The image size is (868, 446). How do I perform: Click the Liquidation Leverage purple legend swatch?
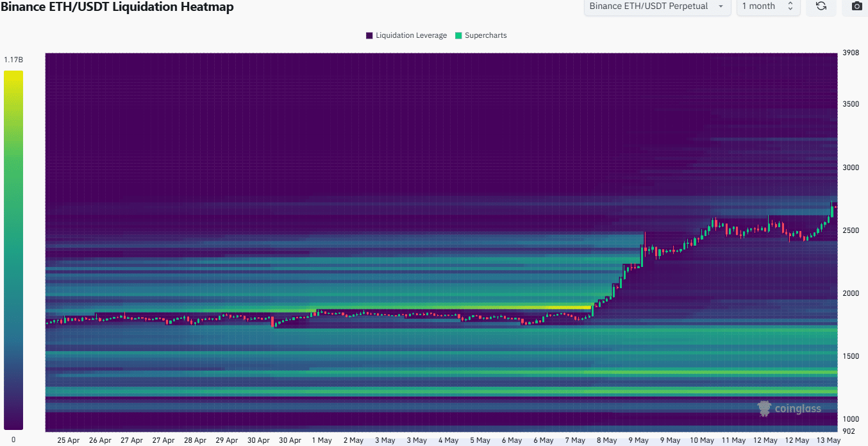click(369, 35)
